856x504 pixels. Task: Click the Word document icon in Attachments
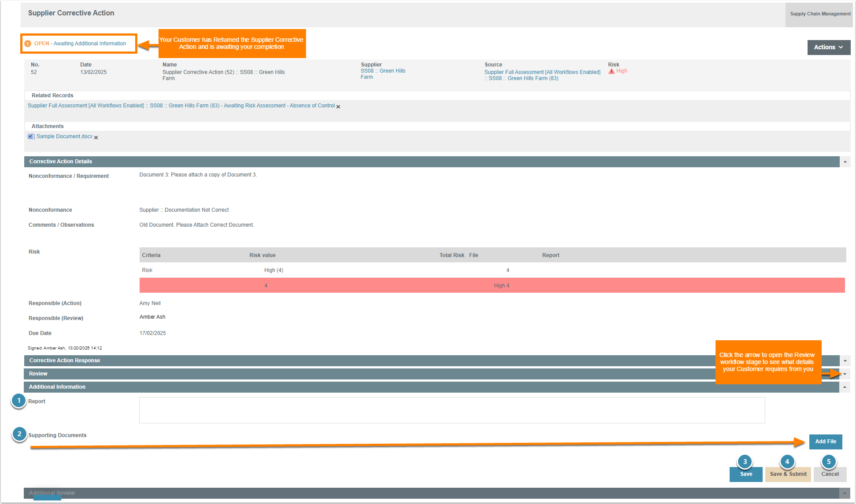(31, 136)
